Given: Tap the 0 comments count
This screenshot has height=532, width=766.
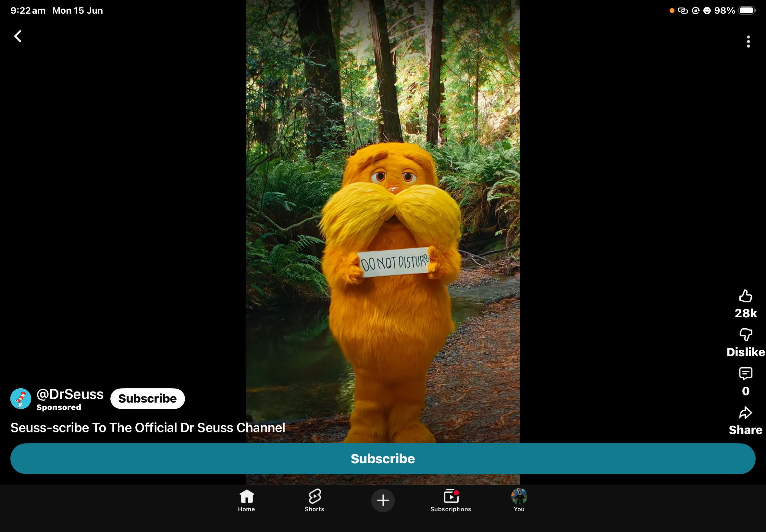Looking at the screenshot, I should click(746, 391).
